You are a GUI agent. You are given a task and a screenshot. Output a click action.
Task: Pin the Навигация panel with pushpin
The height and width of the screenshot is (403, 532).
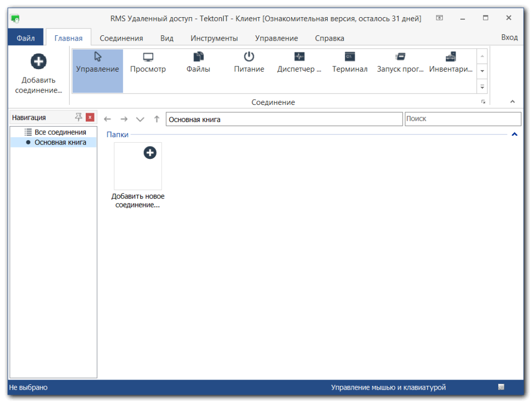point(78,117)
